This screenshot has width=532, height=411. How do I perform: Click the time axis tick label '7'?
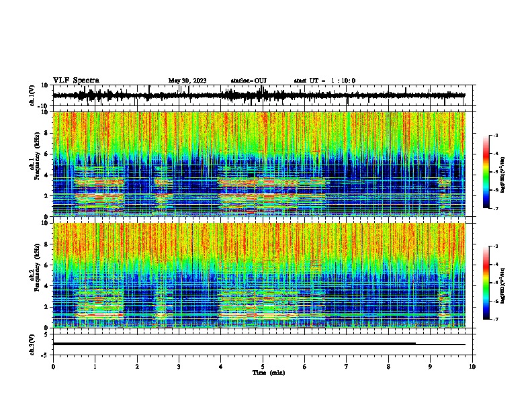click(x=347, y=367)
